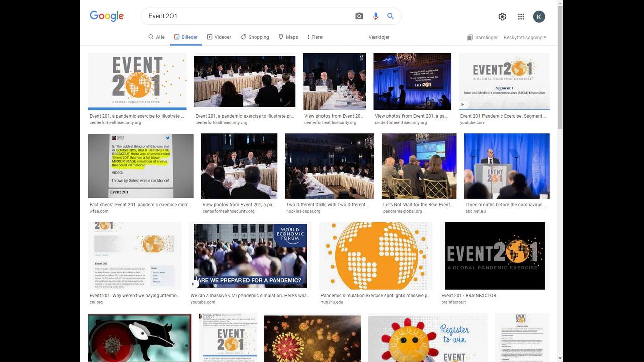The width and height of the screenshot is (644, 362).
Task: Click the Google logo
Action: [107, 16]
